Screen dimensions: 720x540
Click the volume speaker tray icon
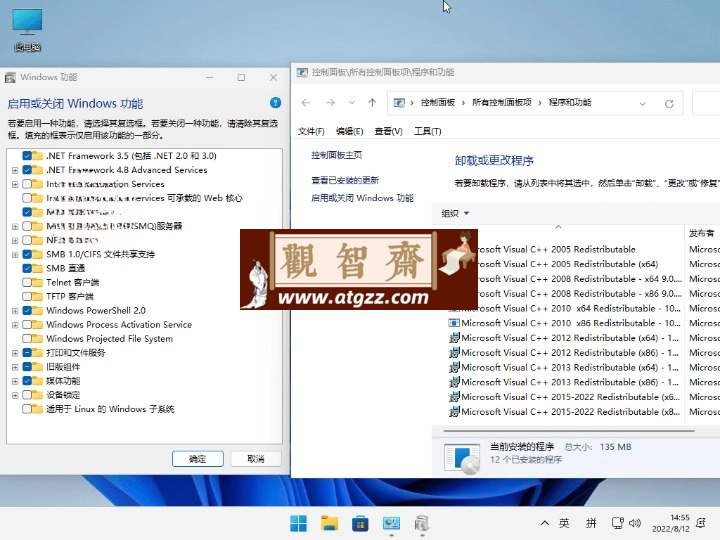coord(635,523)
